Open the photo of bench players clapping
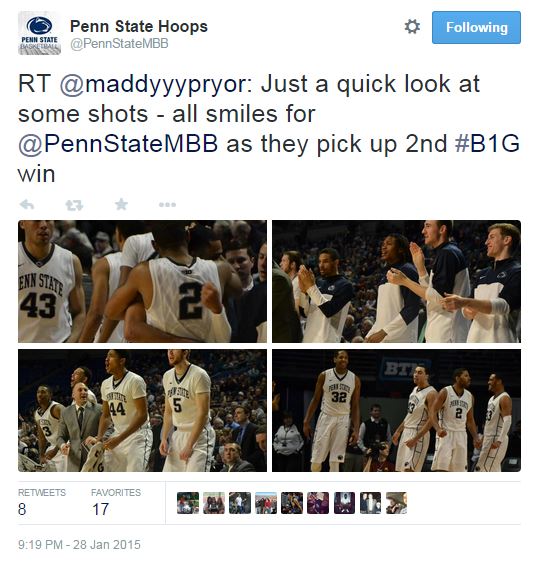This screenshot has height=573, width=545. [396, 281]
